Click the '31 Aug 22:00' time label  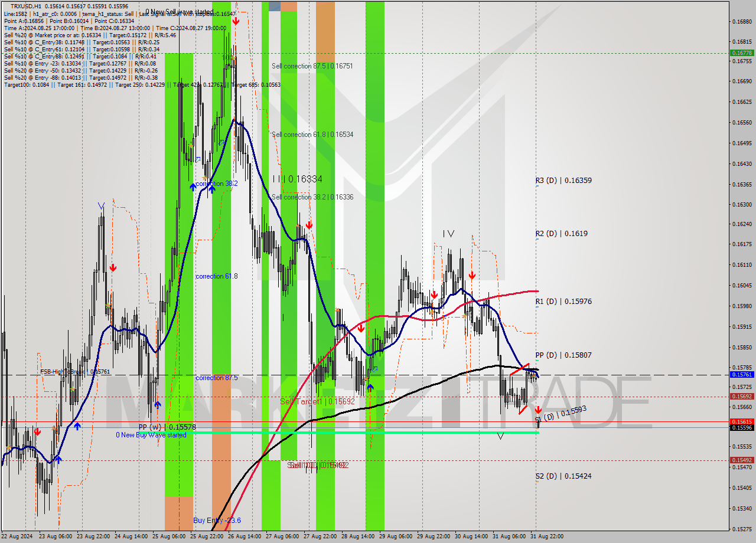click(x=547, y=537)
